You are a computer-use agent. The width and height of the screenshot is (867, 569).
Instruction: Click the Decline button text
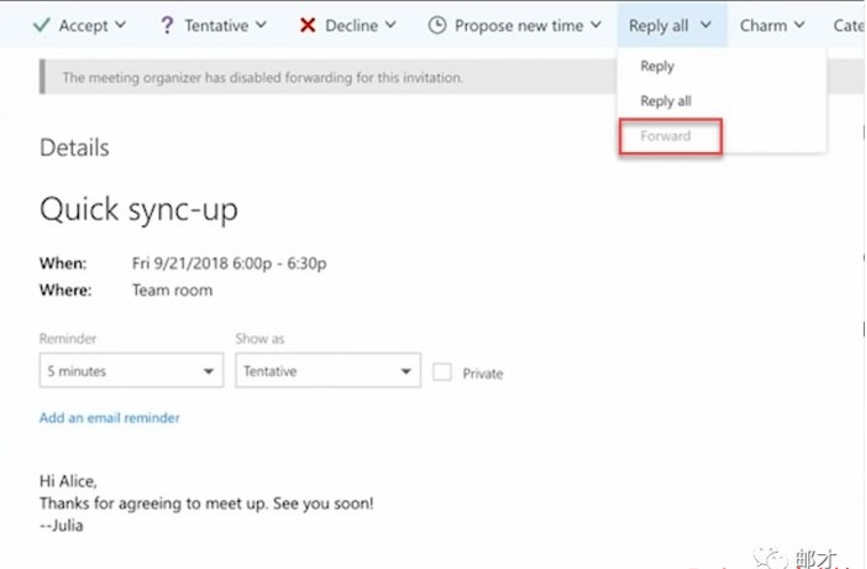(x=351, y=25)
